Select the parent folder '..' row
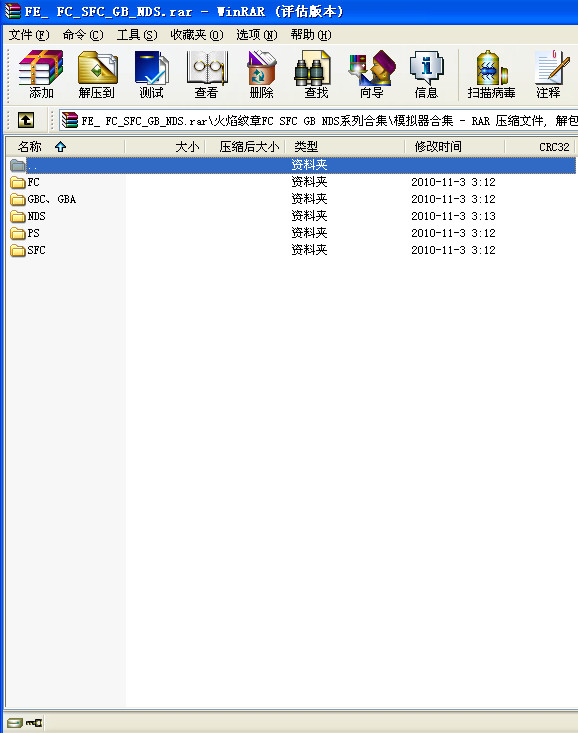 coord(292,165)
